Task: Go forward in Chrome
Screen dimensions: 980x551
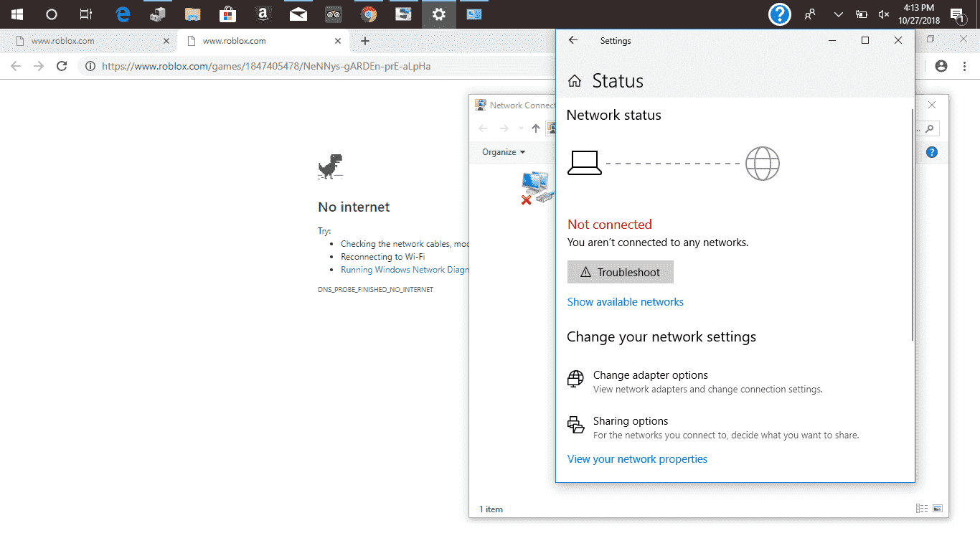Action: [39, 66]
